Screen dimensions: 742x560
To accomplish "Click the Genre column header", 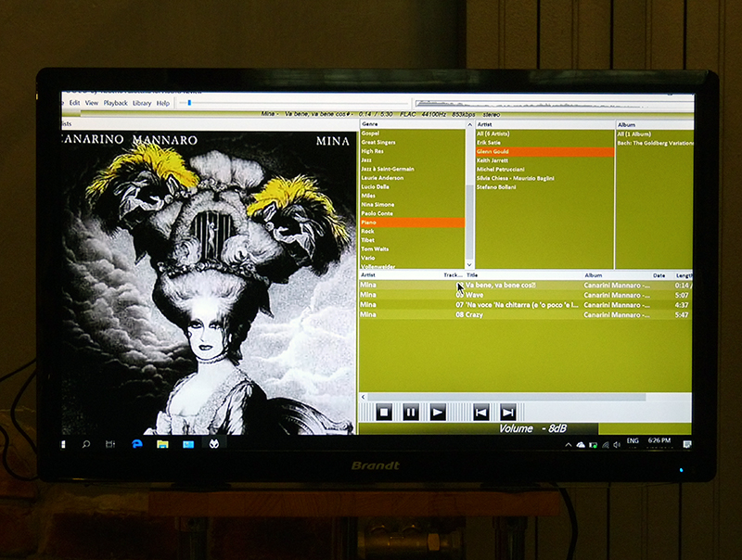I will (413, 124).
